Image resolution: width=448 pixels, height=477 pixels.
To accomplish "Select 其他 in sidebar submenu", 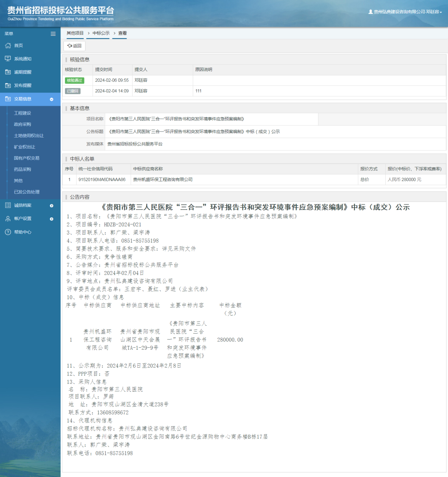I will tap(18, 180).
